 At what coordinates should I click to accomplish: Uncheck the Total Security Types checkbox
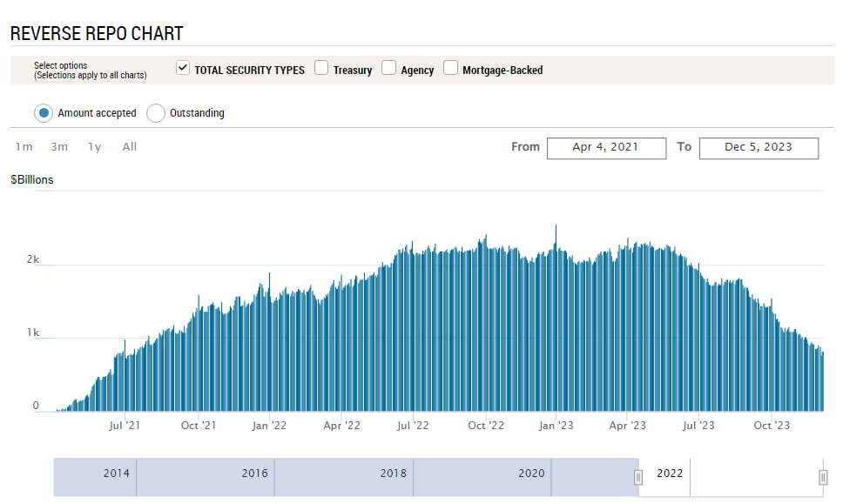click(183, 68)
